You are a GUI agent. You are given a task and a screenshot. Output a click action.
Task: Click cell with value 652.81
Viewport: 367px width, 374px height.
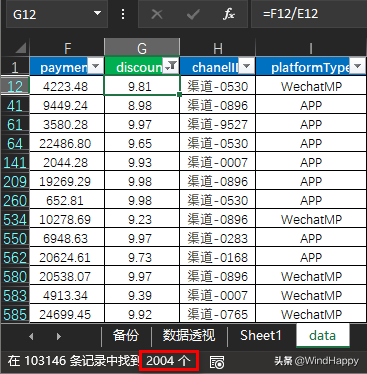pos(67,200)
